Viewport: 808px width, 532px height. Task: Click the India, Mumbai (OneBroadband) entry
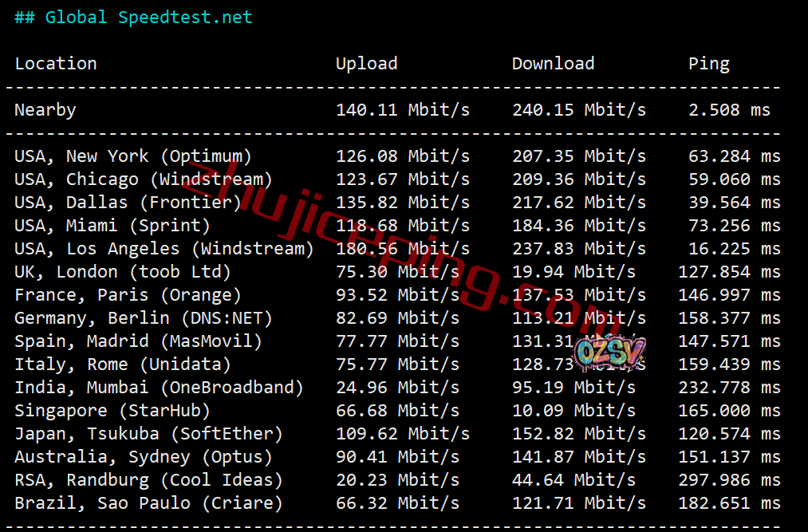[x=159, y=388]
